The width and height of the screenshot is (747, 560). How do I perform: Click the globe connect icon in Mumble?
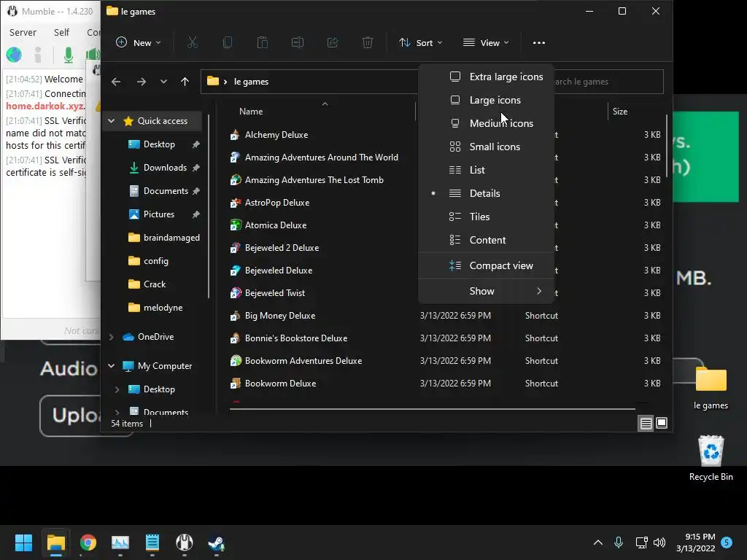(14, 55)
